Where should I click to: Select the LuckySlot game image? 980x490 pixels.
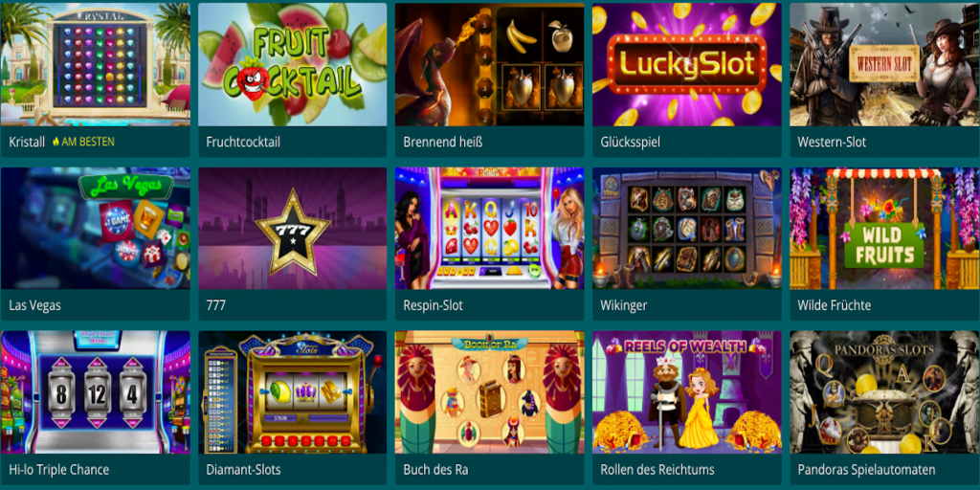pos(687,64)
